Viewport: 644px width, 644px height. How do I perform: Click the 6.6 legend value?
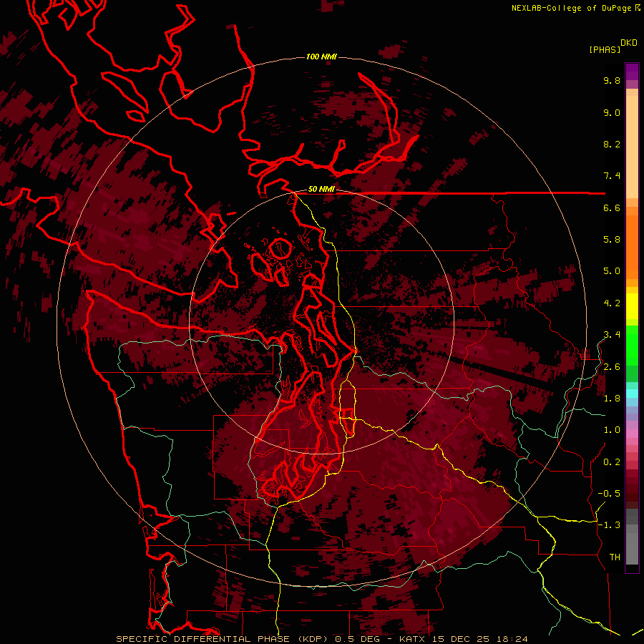coord(612,208)
